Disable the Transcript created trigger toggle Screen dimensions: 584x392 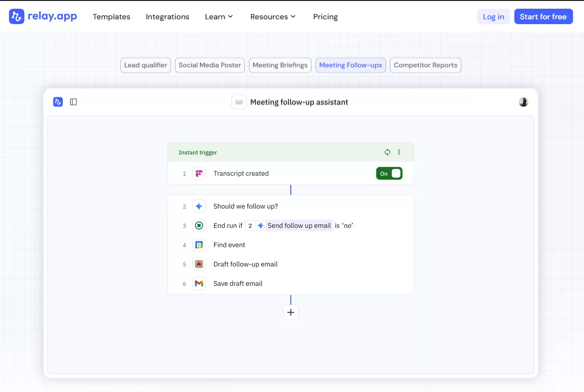[x=389, y=173]
